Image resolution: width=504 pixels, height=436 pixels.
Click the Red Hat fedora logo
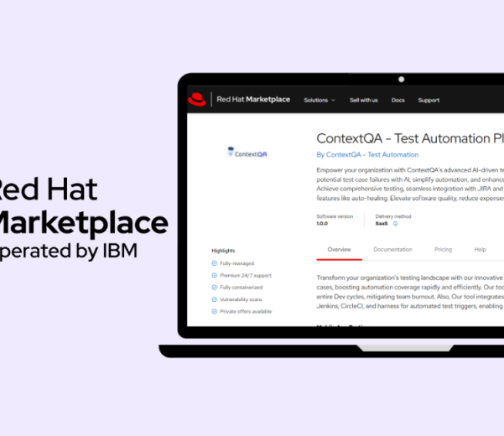coord(197,100)
